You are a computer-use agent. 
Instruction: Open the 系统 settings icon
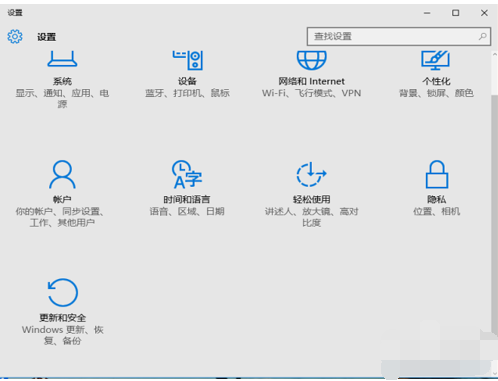coord(62,59)
